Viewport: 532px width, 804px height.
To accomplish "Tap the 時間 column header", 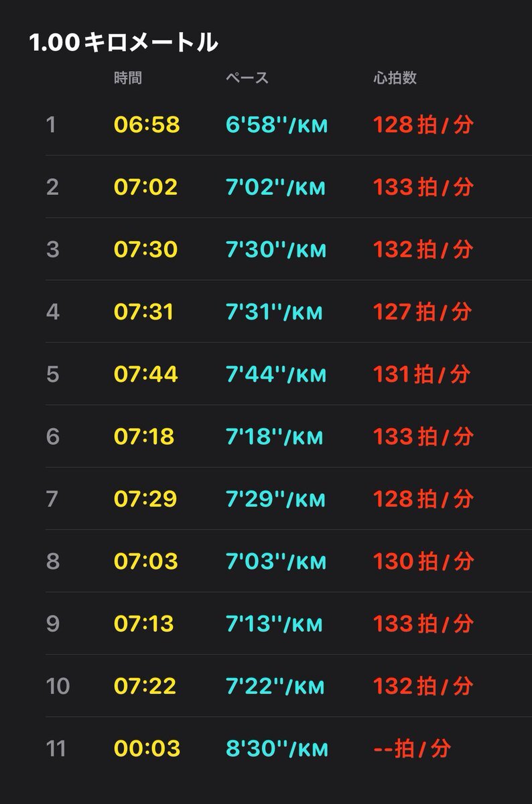I will pyautogui.click(x=128, y=78).
